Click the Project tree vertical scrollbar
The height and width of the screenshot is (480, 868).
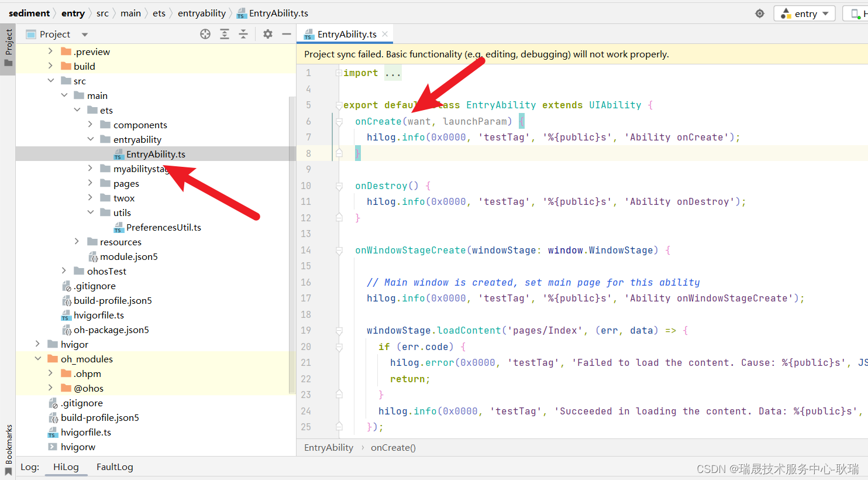coord(292,245)
